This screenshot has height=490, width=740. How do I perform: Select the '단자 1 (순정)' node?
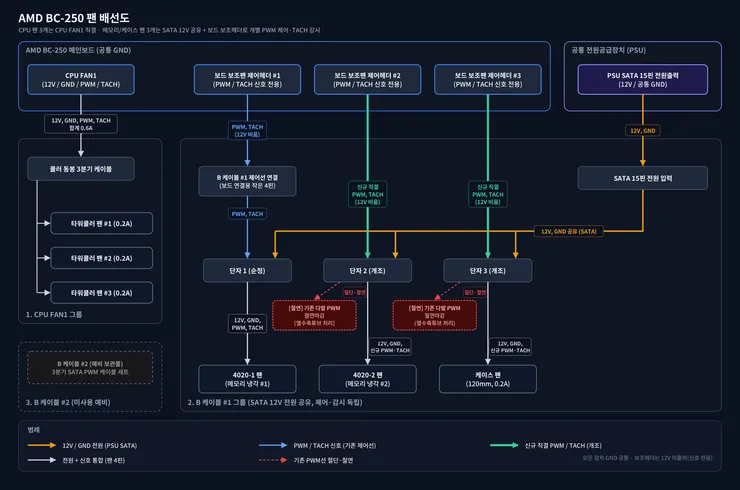[247, 270]
